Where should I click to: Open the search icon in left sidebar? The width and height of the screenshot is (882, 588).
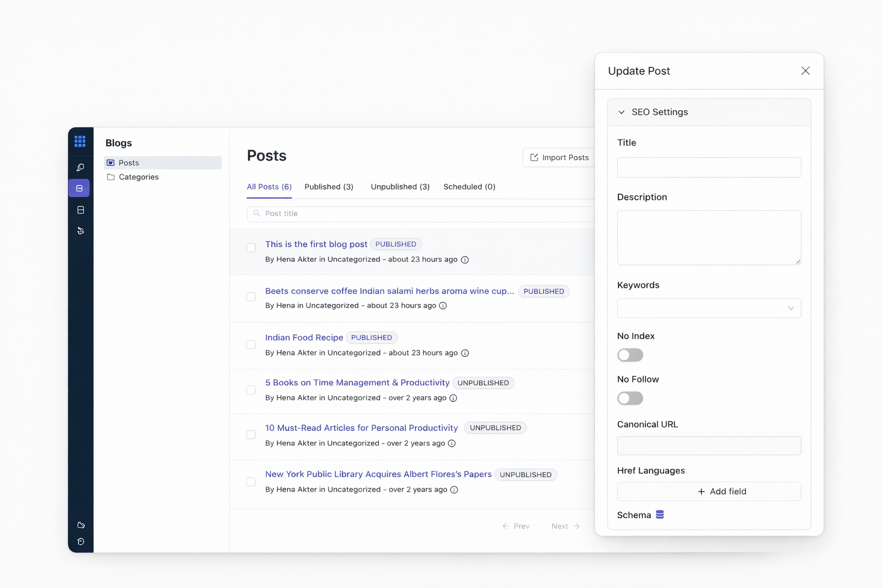pyautogui.click(x=80, y=168)
